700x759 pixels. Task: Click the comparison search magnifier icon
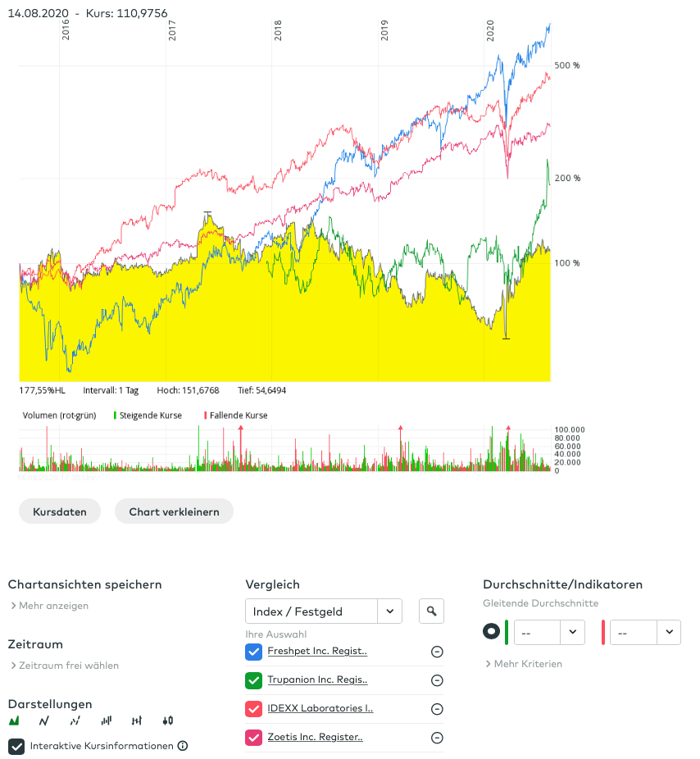(x=431, y=611)
